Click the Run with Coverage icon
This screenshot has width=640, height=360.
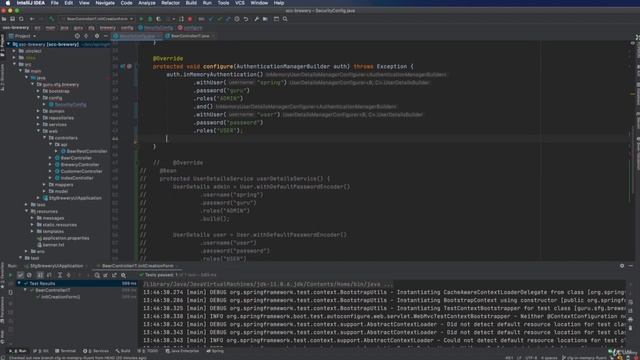(158, 19)
